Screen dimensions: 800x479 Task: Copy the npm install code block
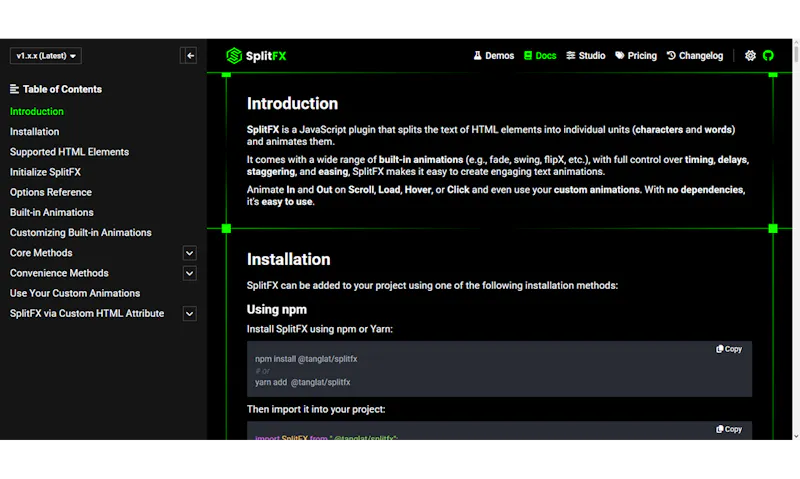(x=729, y=349)
